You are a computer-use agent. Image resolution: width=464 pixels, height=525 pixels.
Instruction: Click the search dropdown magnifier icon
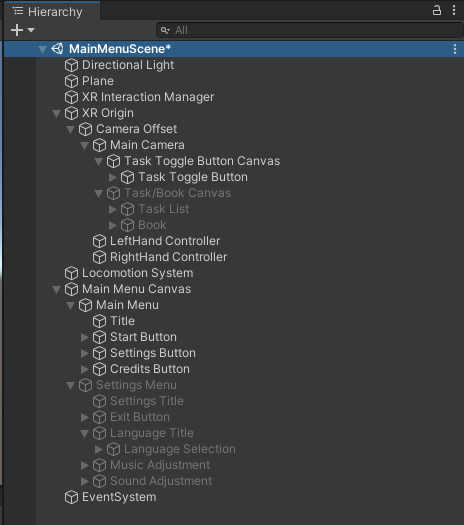click(x=165, y=30)
